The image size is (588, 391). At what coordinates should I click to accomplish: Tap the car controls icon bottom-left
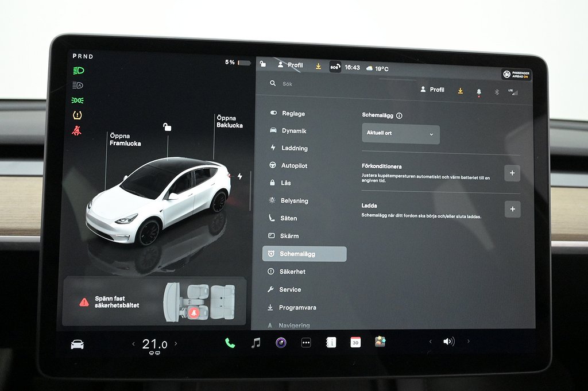click(x=77, y=344)
